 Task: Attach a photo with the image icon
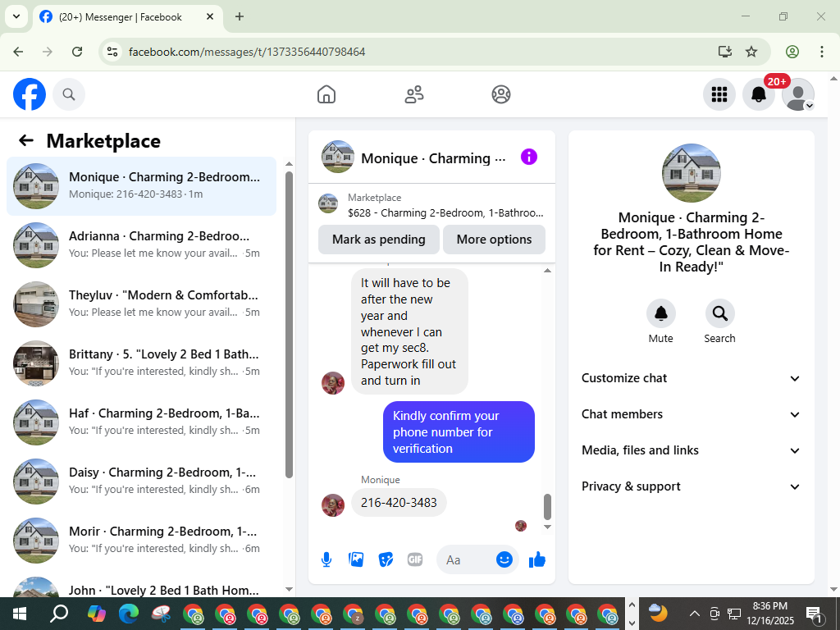click(x=356, y=559)
